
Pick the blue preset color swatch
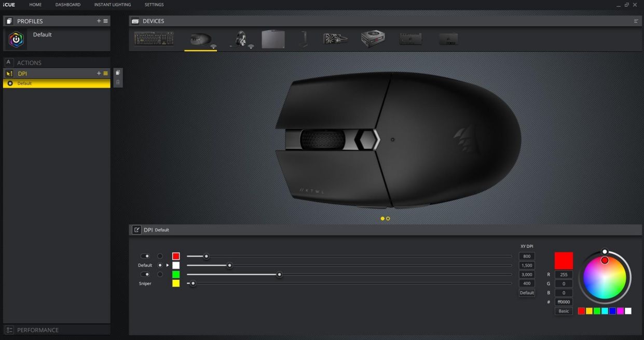tap(612, 311)
